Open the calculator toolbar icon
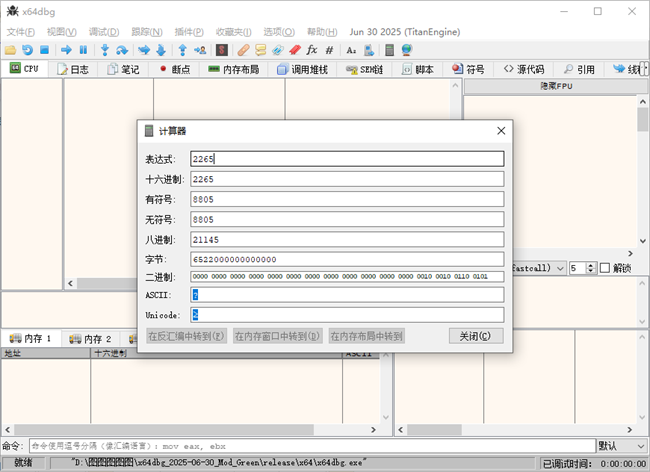The width and height of the screenshot is (650, 472). tap(390, 49)
